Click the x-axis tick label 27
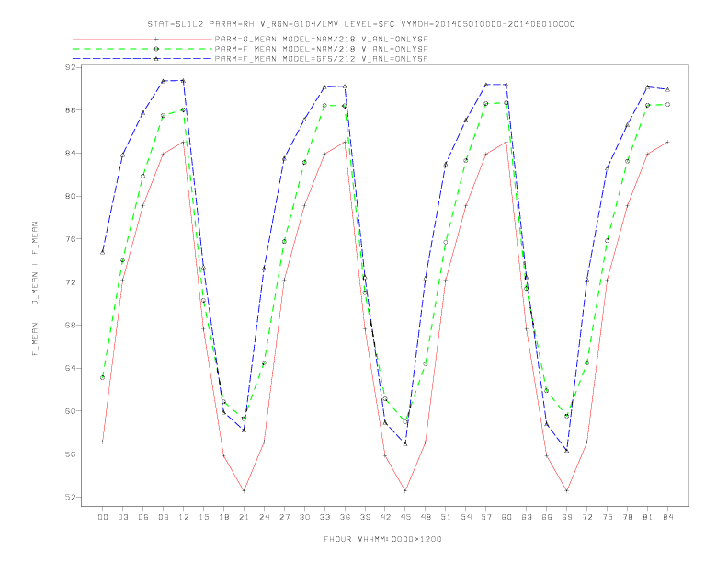 (284, 517)
